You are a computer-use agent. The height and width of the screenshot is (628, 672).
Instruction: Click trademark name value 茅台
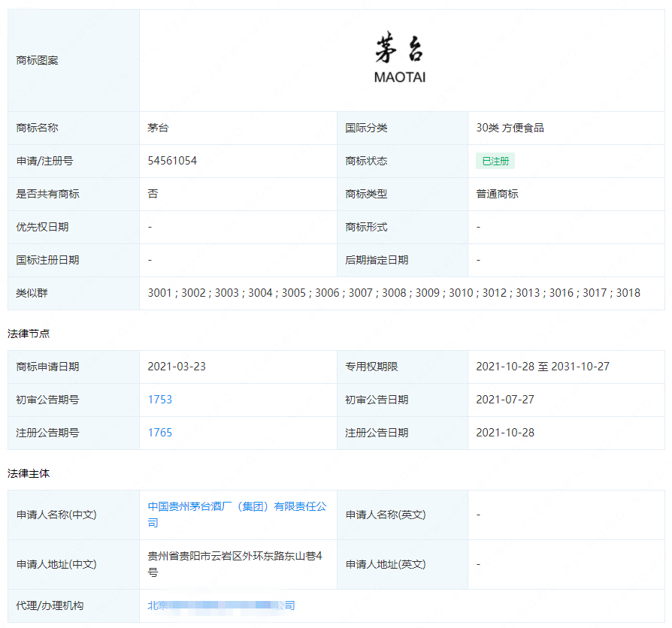point(158,128)
